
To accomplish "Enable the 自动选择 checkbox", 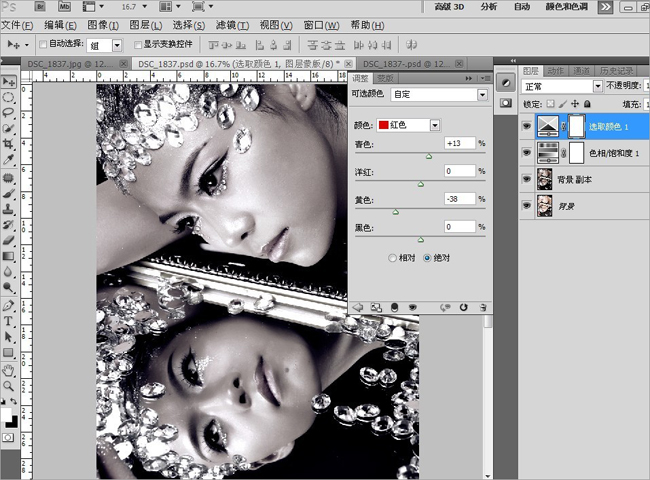I will (42, 45).
